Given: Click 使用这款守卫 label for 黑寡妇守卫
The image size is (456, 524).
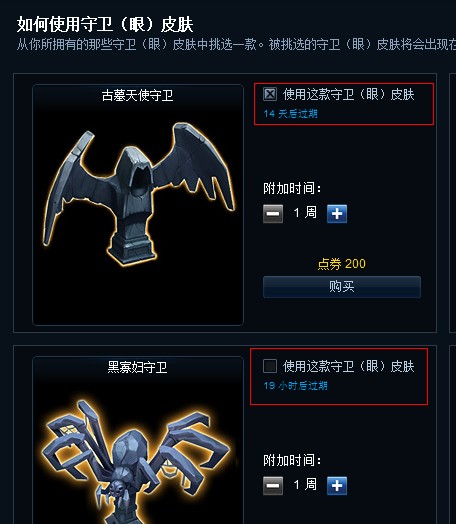Looking at the screenshot, I should pyautogui.click(x=349, y=366).
